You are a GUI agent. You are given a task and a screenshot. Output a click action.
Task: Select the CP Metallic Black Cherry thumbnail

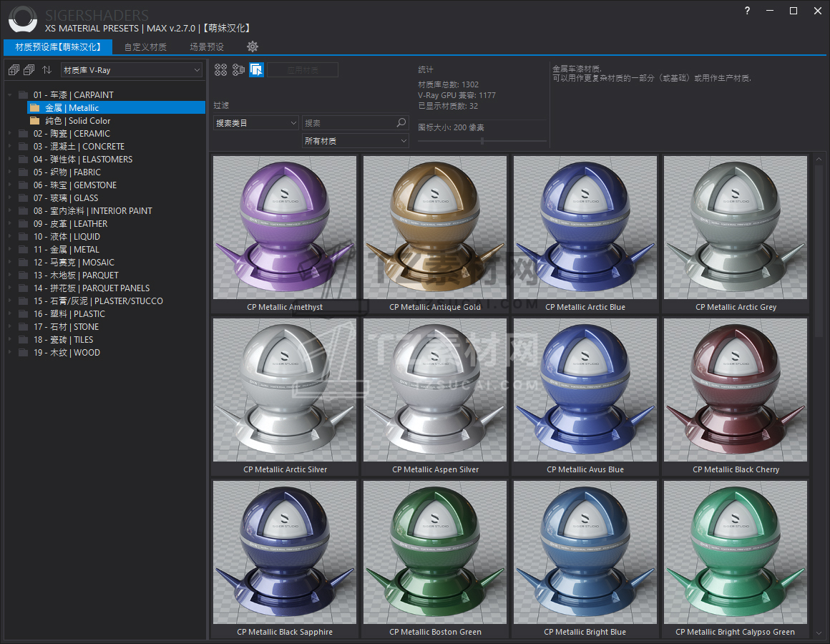click(x=736, y=390)
